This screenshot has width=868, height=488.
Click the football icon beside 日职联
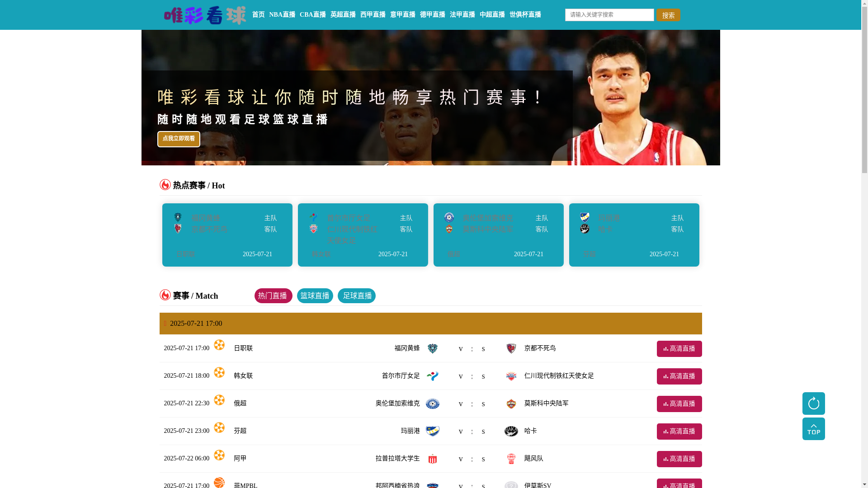tap(219, 345)
